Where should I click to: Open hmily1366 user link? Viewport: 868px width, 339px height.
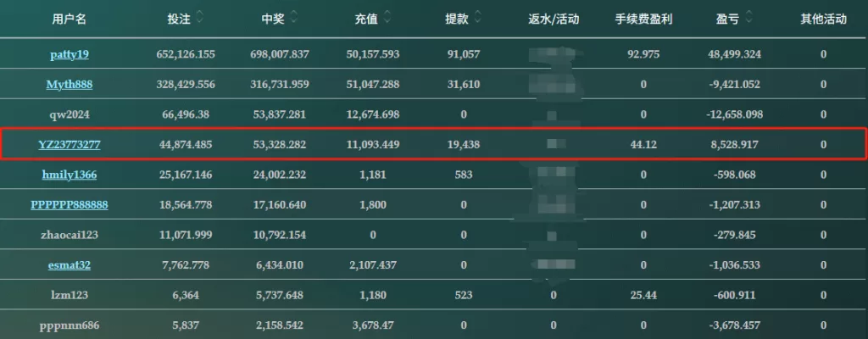[x=70, y=175]
